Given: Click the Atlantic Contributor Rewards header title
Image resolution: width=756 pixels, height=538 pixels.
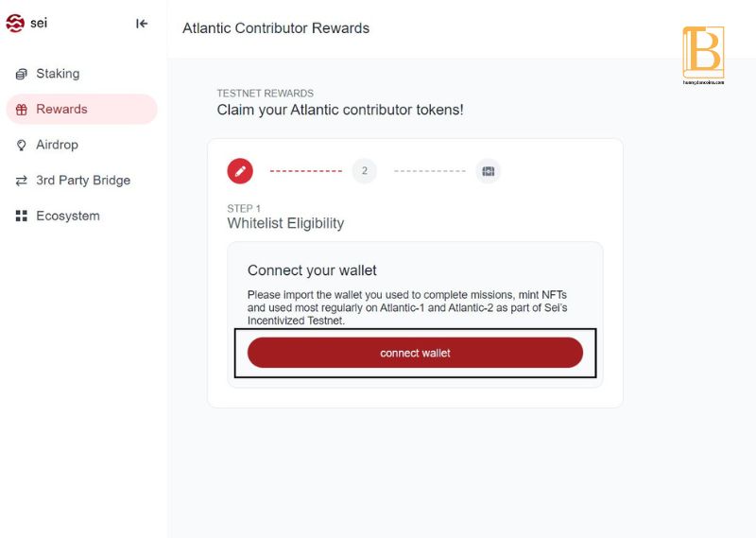Looking at the screenshot, I should tap(276, 28).
